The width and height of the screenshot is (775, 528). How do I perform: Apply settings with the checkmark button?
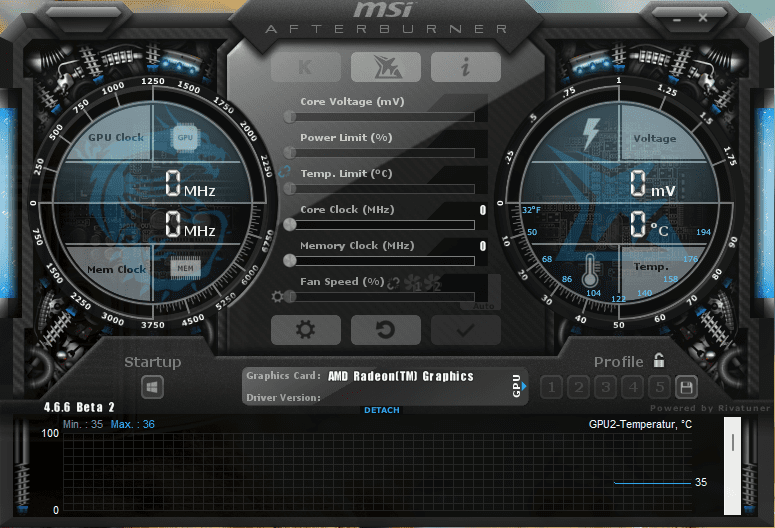466,330
